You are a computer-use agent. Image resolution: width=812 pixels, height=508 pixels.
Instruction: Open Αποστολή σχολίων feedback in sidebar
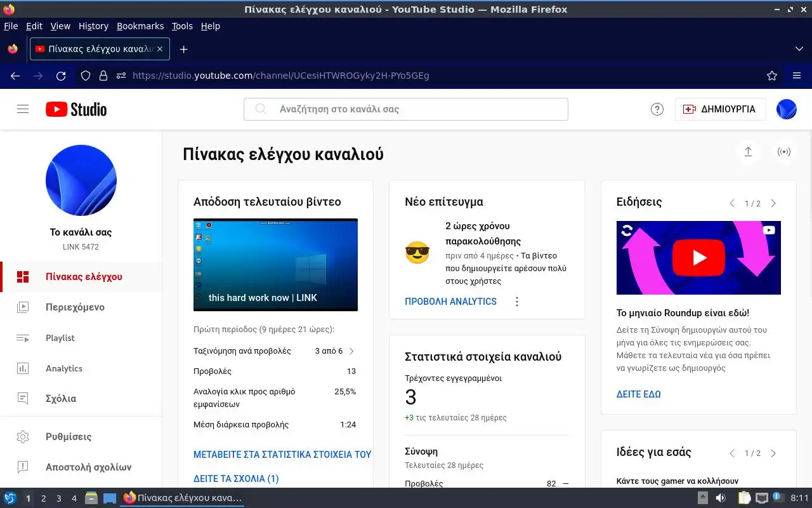81,467
